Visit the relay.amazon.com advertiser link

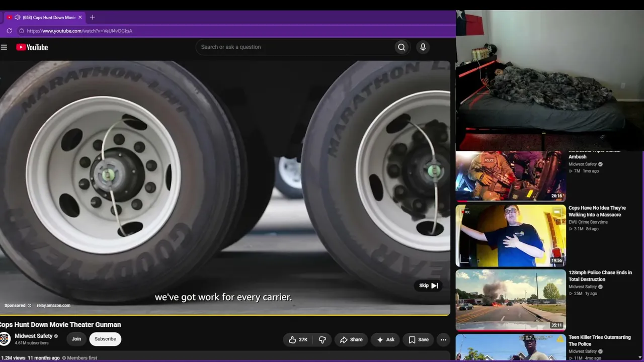53,306
